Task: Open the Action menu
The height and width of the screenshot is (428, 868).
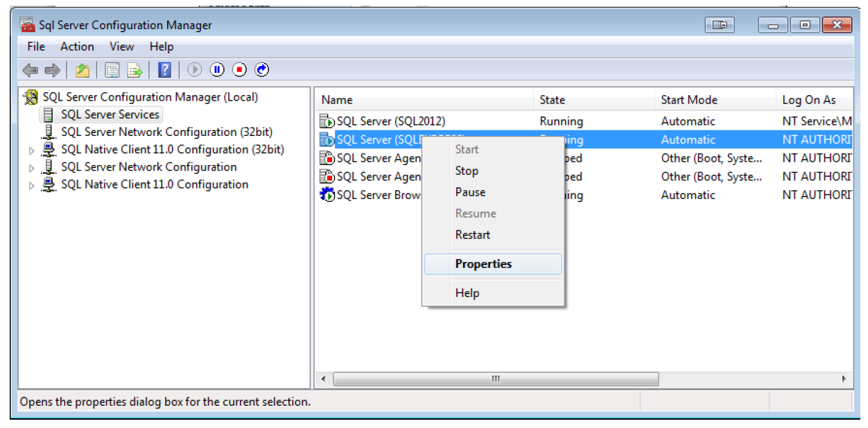Action: pyautogui.click(x=77, y=46)
